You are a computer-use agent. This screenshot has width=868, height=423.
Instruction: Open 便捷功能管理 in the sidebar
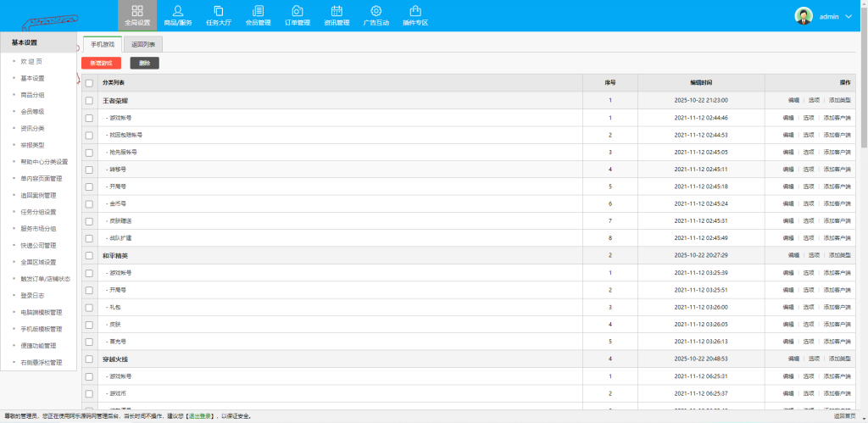pyautogui.click(x=39, y=345)
